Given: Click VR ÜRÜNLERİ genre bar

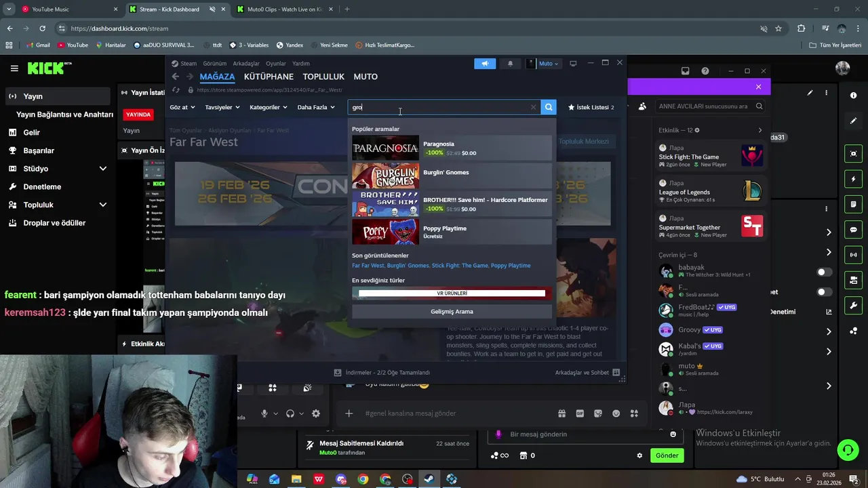Looking at the screenshot, I should point(452,293).
